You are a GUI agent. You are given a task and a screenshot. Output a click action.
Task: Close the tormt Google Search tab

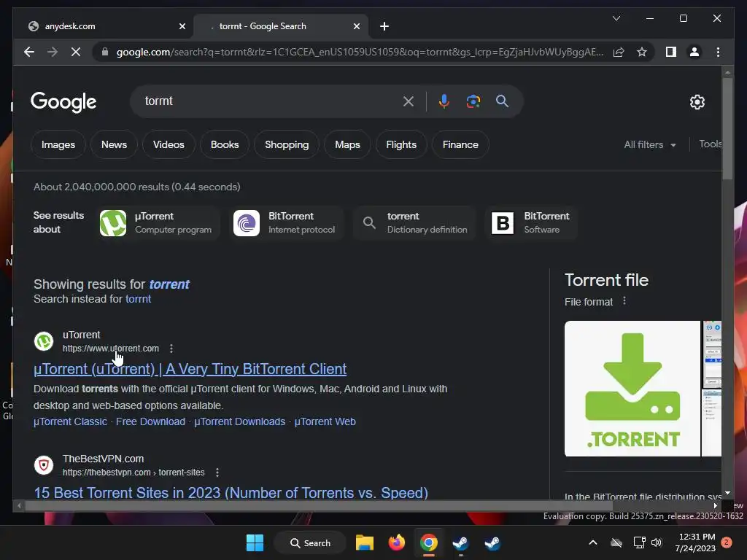click(356, 26)
